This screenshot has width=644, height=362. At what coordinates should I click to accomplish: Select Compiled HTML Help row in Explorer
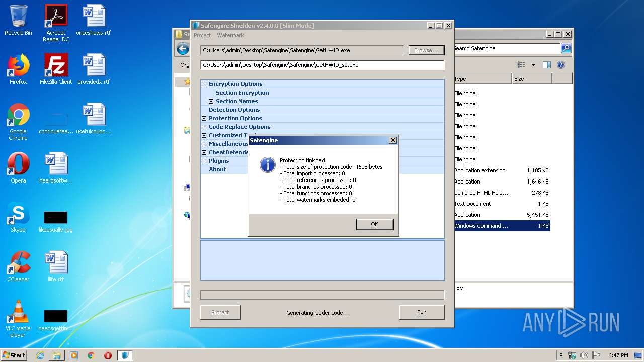(x=502, y=193)
